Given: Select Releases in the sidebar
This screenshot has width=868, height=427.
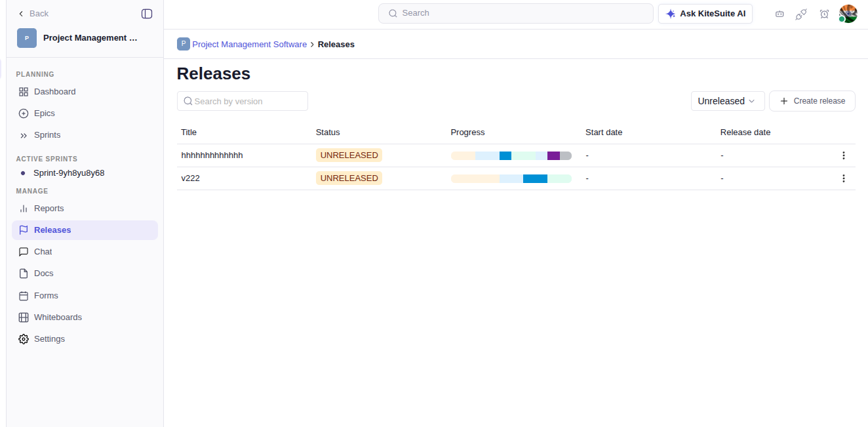Looking at the screenshot, I should [85, 230].
